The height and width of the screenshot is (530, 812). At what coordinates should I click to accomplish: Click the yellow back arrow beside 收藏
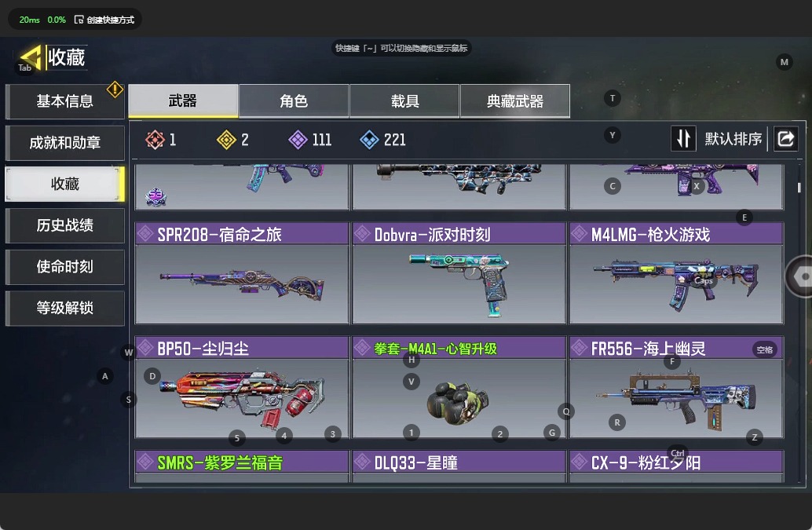[30, 57]
